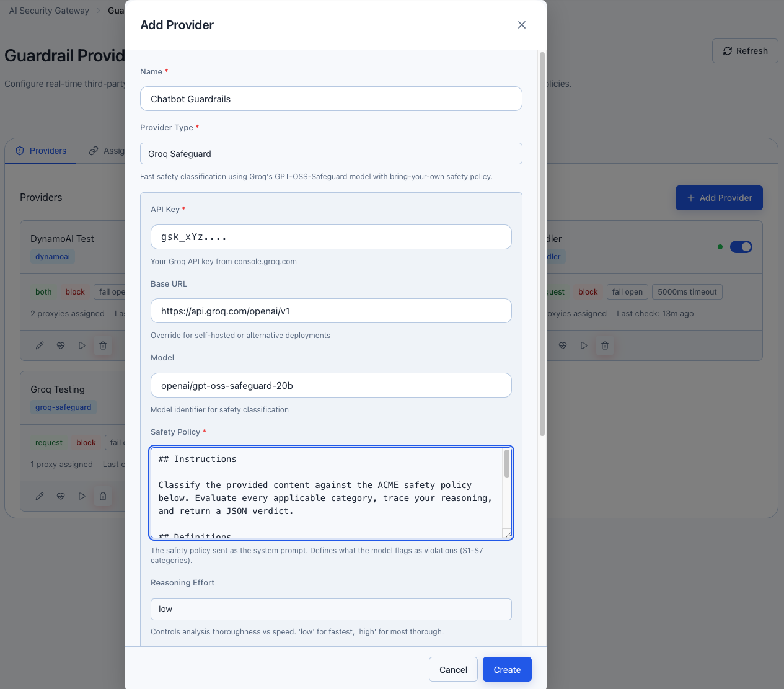Image resolution: width=784 pixels, height=689 pixels.
Task: Refresh the guardrail providers list
Action: (744, 50)
